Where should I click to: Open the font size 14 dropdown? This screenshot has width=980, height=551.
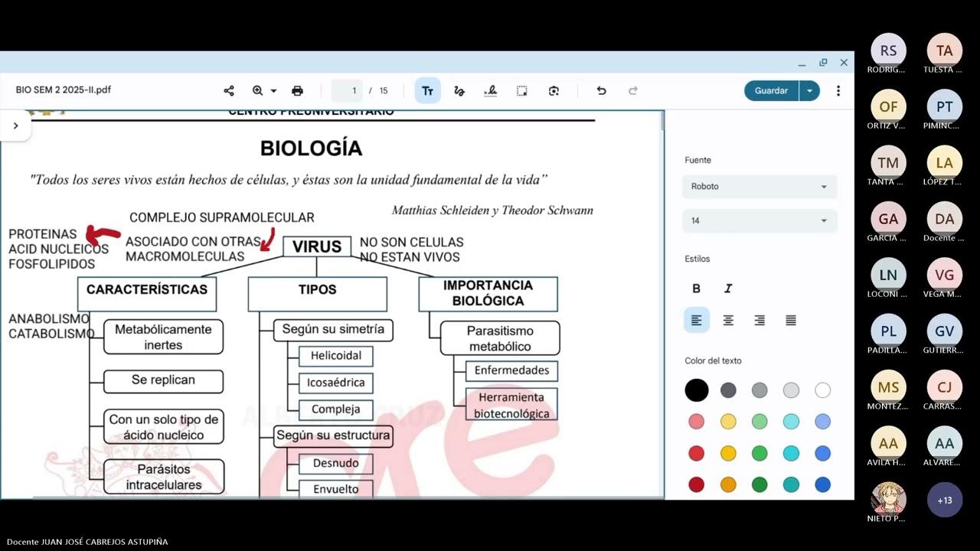tap(759, 220)
